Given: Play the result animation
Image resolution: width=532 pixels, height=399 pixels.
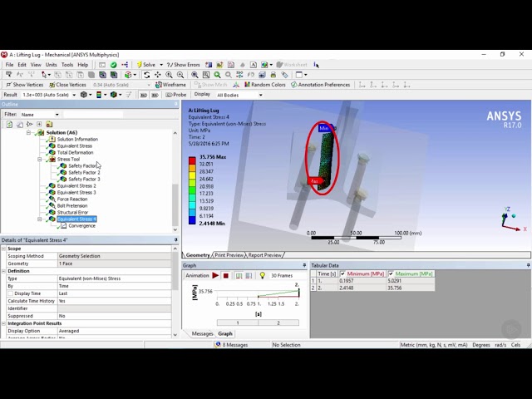Looking at the screenshot, I should 215,275.
